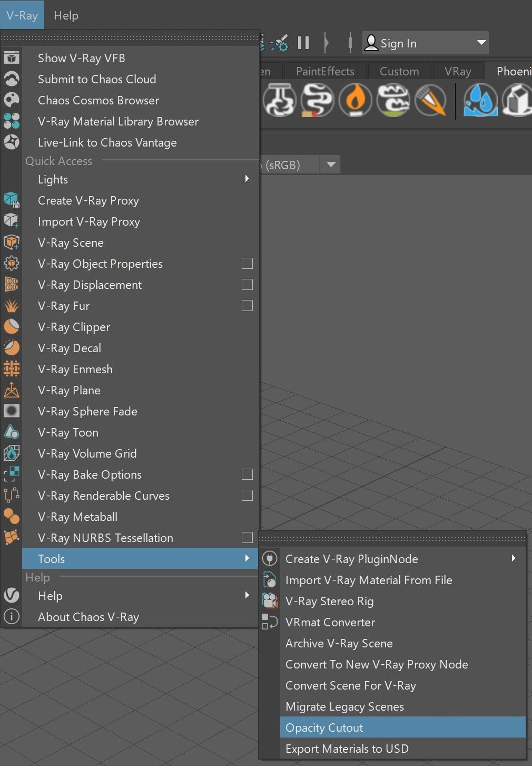The width and height of the screenshot is (532, 766).
Task: Open VRmat Converter
Action: (402, 622)
